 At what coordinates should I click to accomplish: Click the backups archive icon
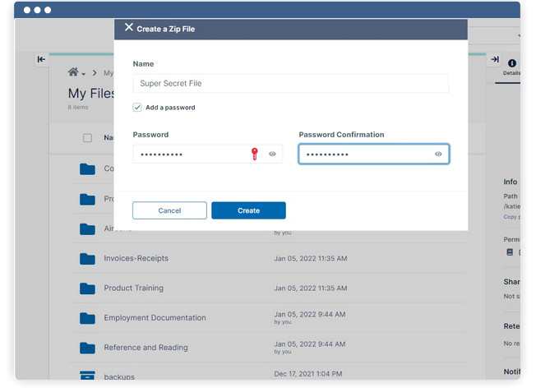point(87,376)
